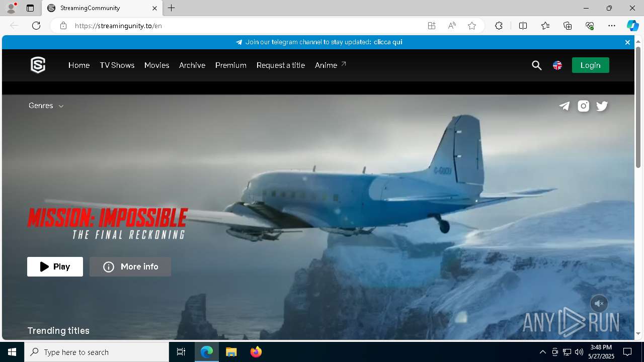Viewport: 644px width, 362px height.
Task: Open the Edge profile icon
Action: [11, 8]
